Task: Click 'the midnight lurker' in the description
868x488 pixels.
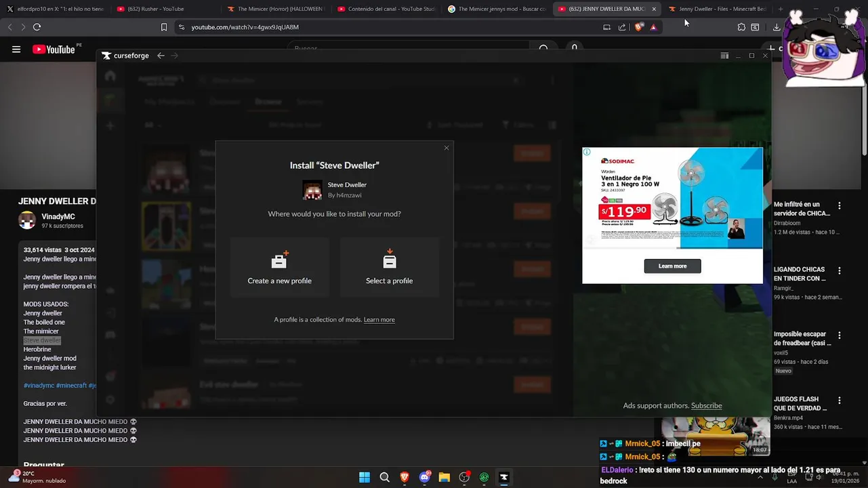Action: pyautogui.click(x=50, y=367)
